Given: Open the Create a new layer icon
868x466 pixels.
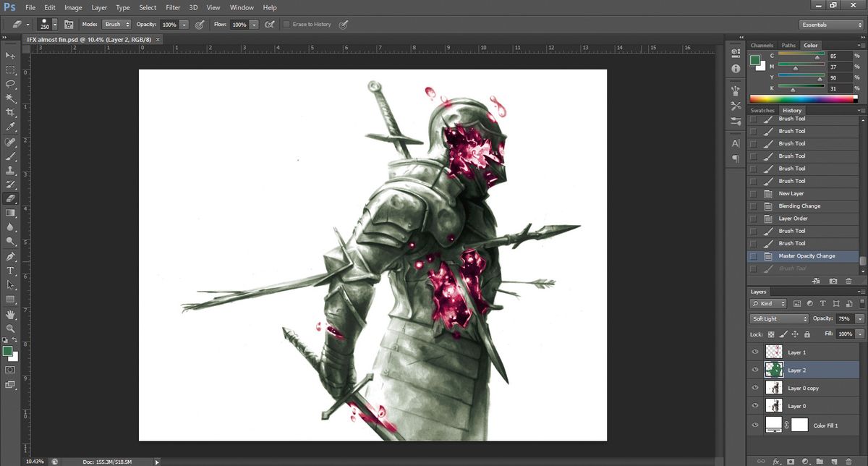Looking at the screenshot, I should pos(834,460).
